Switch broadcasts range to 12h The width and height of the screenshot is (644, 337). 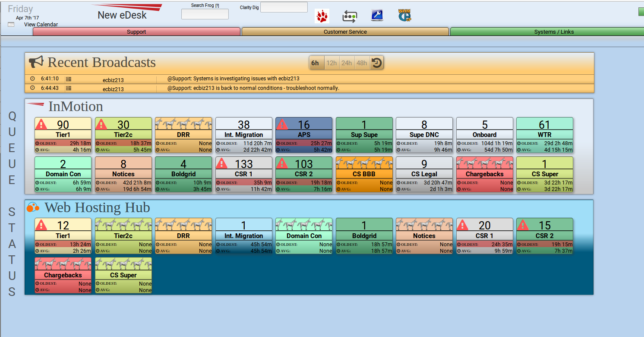point(331,63)
